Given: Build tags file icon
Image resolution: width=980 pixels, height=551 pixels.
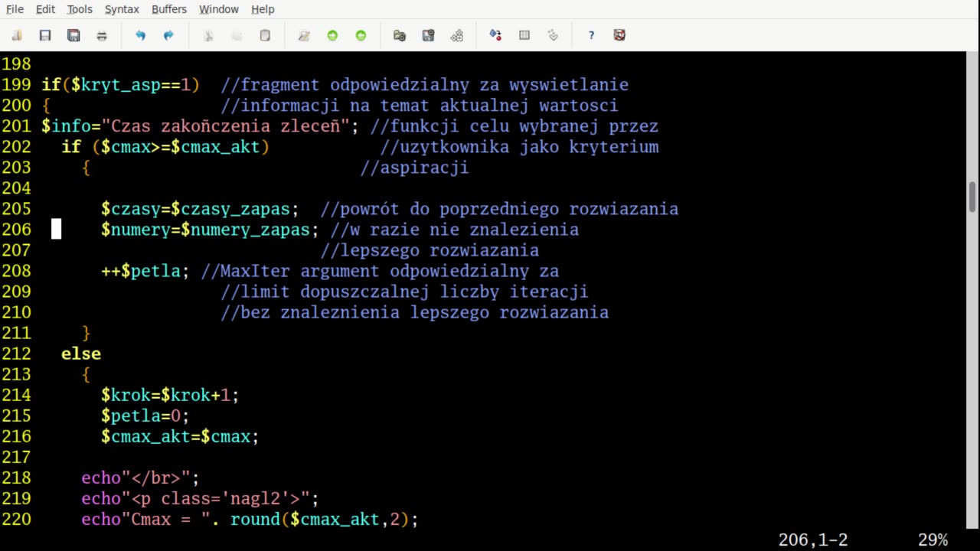Looking at the screenshot, I should tap(524, 35).
